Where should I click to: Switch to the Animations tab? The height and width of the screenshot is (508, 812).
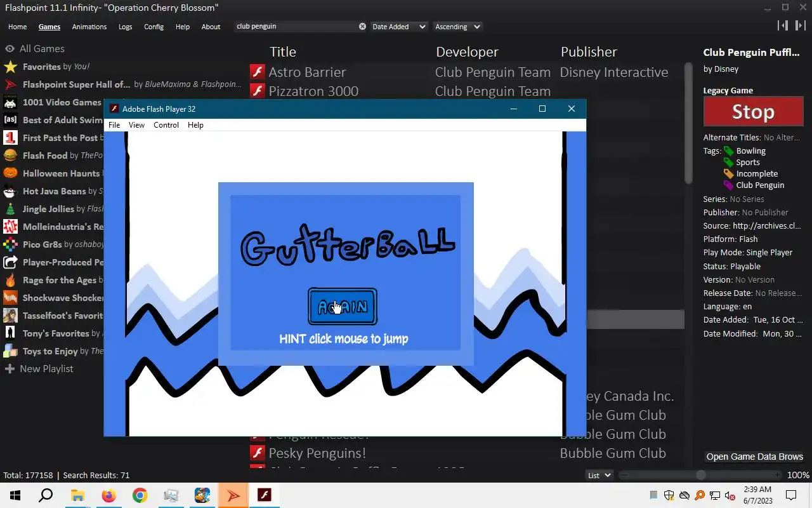coord(89,27)
